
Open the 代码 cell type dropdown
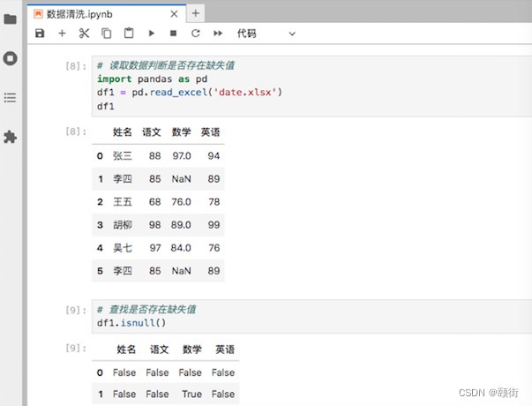[x=266, y=34]
